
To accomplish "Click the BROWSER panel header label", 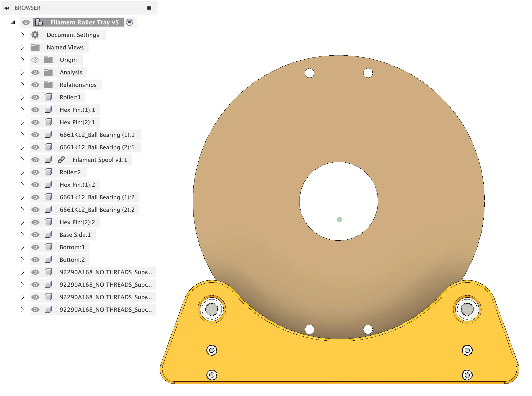I will [x=28, y=8].
